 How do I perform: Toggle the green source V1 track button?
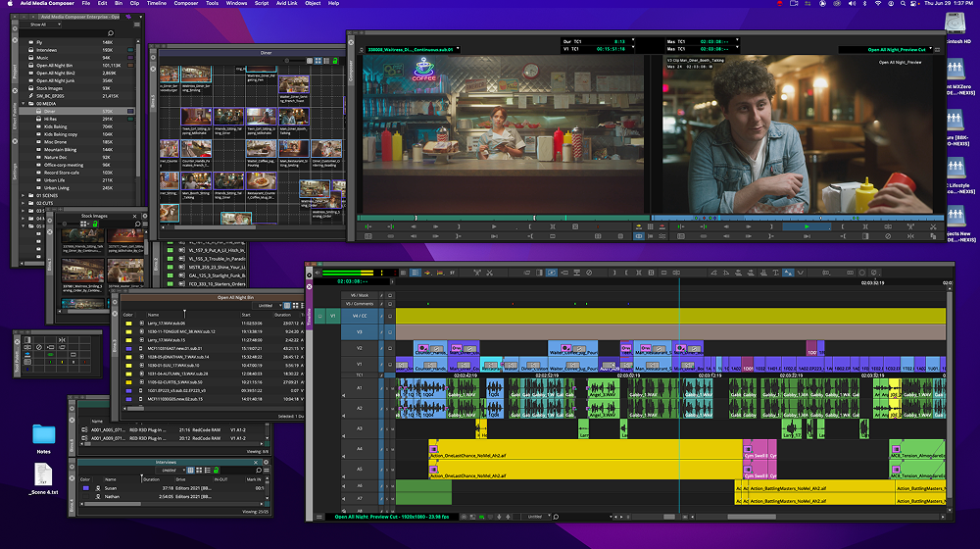pos(332,316)
